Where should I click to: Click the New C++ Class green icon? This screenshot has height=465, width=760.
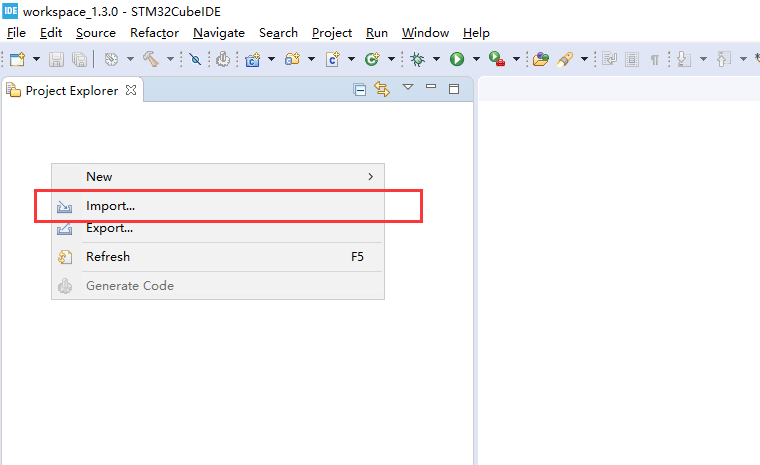[x=372, y=59]
